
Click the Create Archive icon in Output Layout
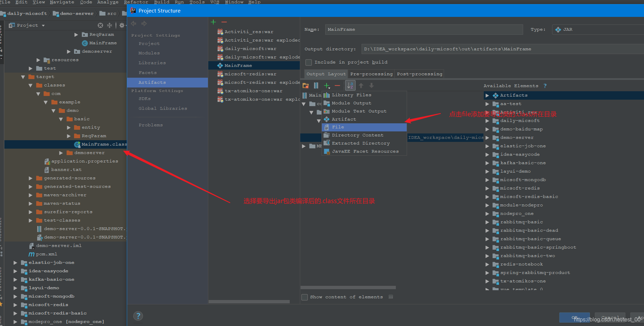point(316,86)
